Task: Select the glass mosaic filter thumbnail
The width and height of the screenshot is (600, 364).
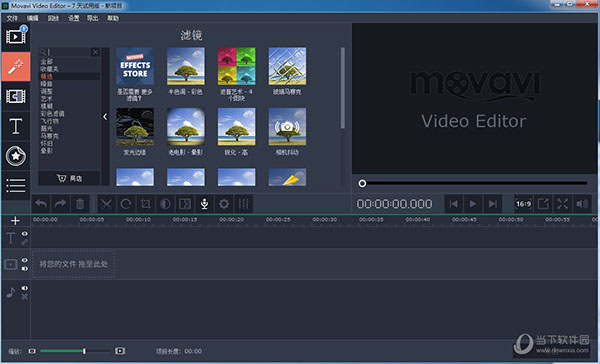Action: pyautogui.click(x=287, y=66)
